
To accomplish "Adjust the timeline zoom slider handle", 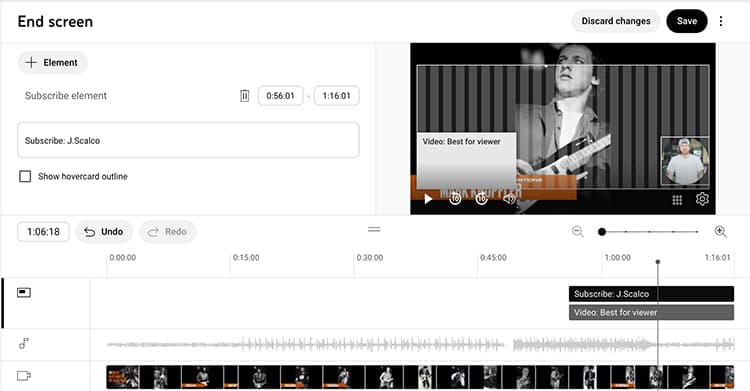I will click(x=602, y=232).
